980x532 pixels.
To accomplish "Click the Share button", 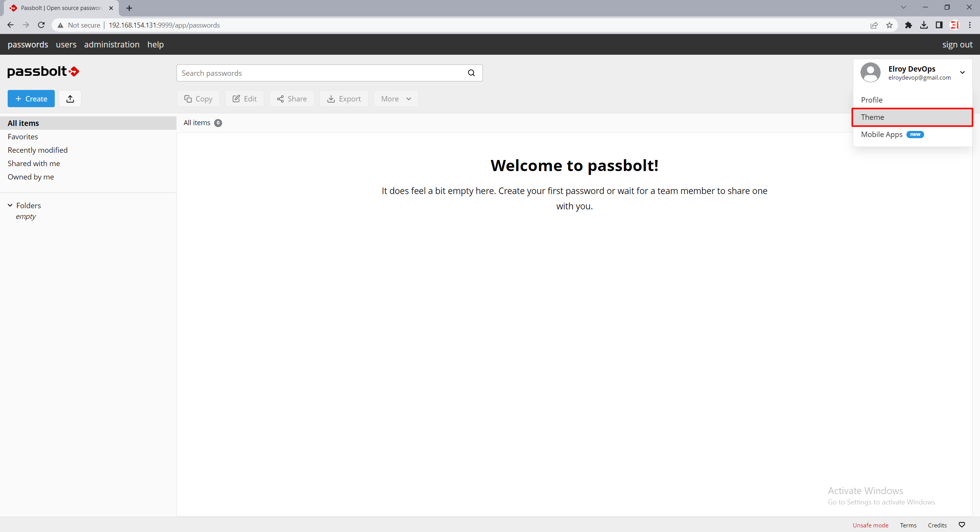I will pos(292,99).
